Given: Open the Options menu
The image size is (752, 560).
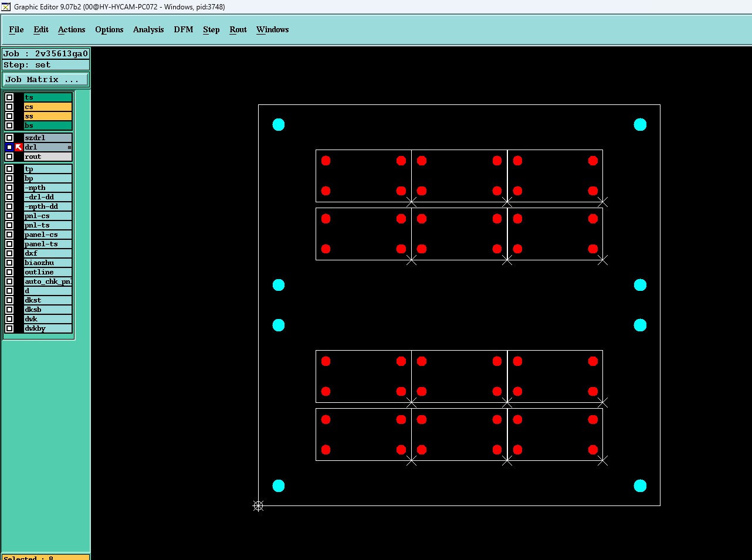Looking at the screenshot, I should [x=109, y=29].
